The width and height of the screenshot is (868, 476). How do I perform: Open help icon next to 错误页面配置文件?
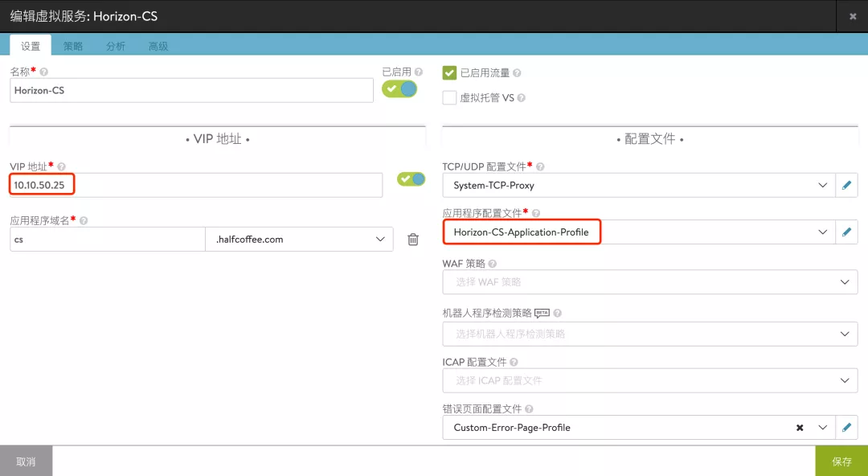point(529,409)
